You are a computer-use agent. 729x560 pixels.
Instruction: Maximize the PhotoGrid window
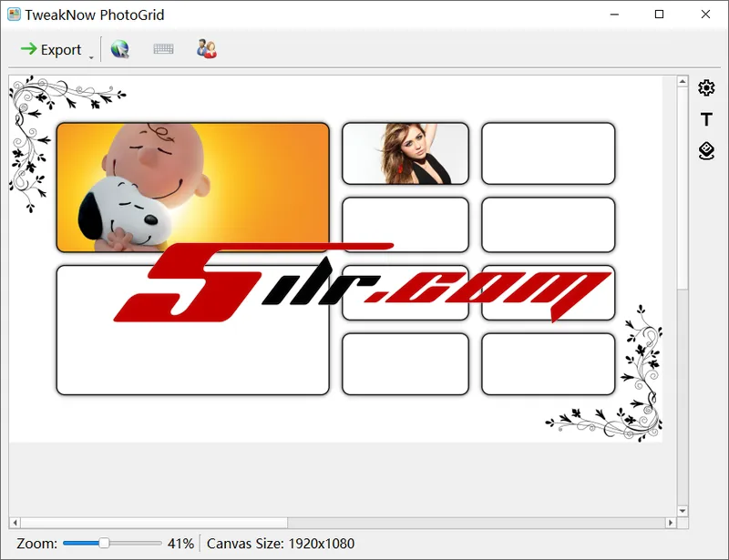click(659, 15)
